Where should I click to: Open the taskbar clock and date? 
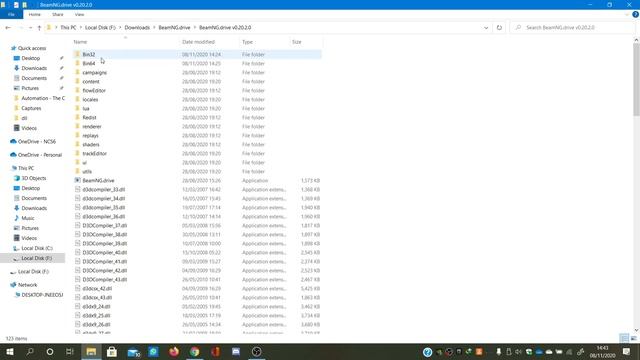(602, 351)
